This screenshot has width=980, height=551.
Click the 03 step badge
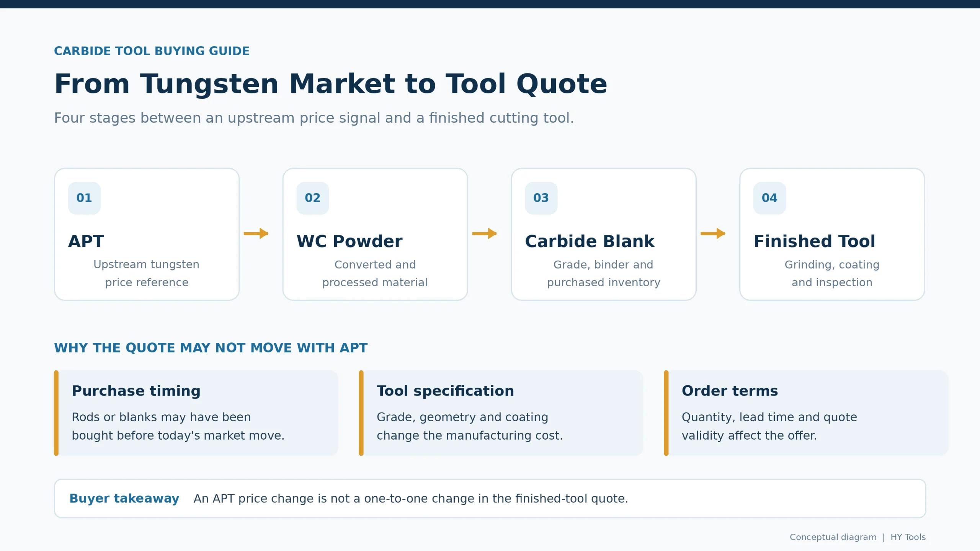click(541, 198)
